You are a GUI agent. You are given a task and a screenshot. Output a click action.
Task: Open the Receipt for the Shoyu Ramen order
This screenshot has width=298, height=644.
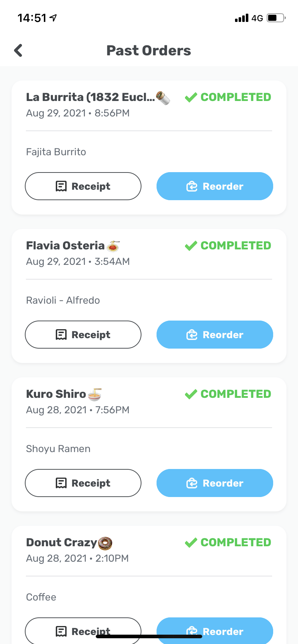(x=83, y=483)
